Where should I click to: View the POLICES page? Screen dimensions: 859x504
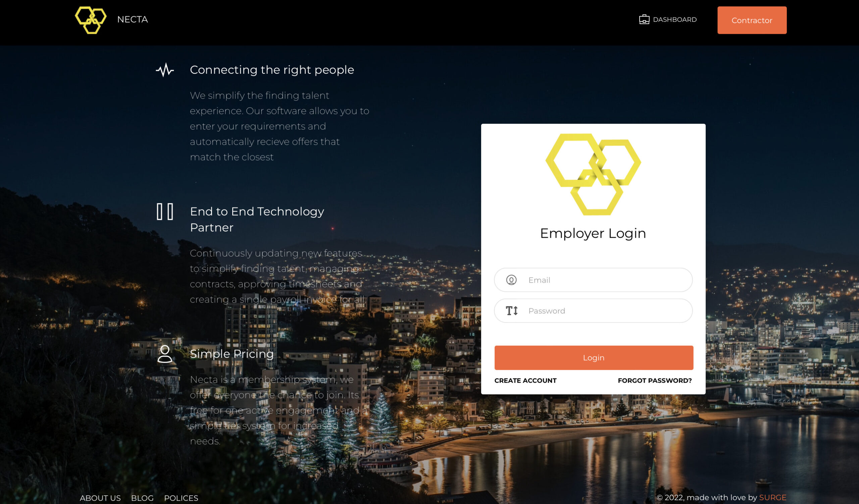point(181,498)
